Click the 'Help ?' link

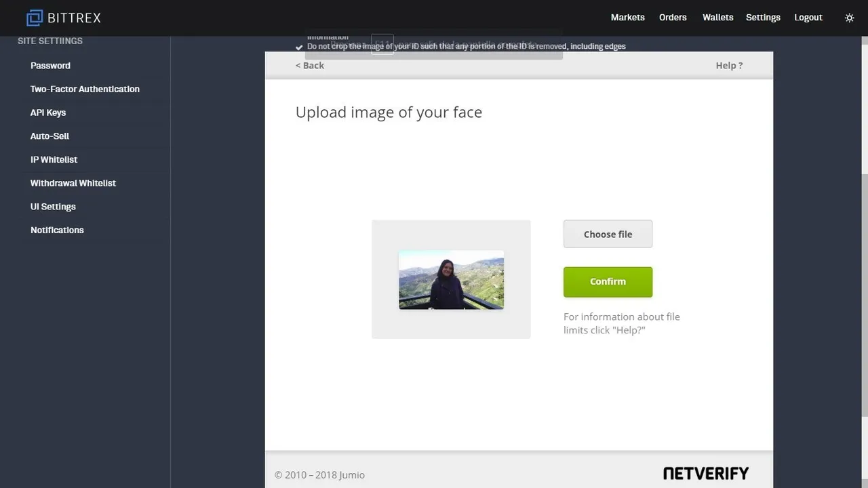click(729, 65)
